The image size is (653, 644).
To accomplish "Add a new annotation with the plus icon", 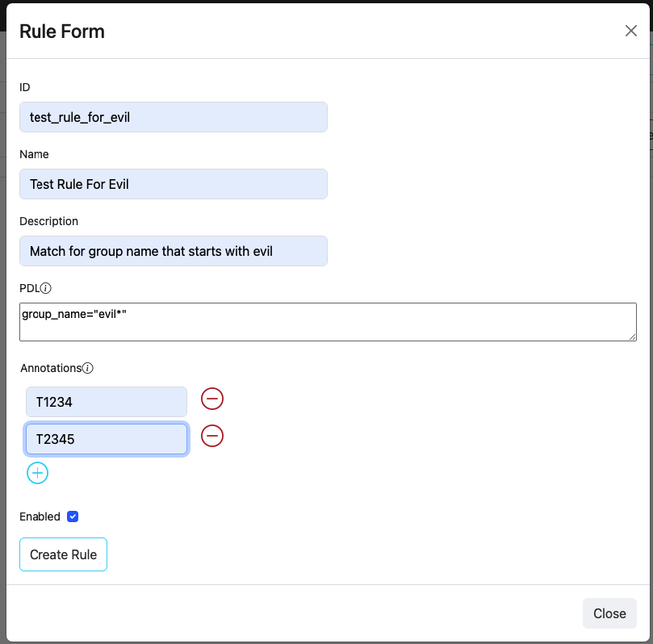I will click(38, 473).
